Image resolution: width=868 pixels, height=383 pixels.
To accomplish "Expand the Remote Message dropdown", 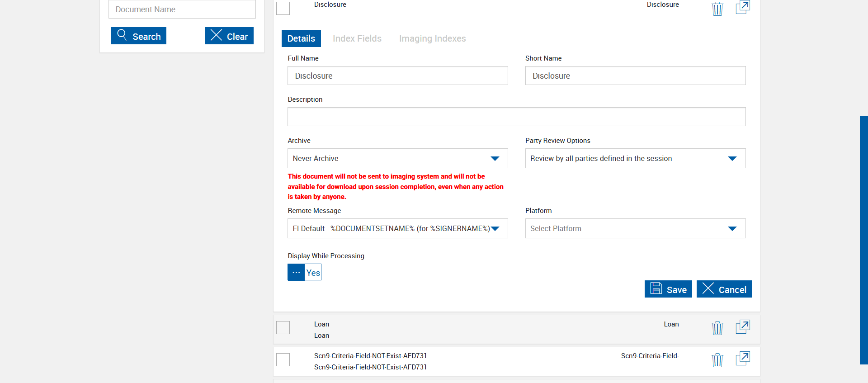I will pyautogui.click(x=397, y=228).
